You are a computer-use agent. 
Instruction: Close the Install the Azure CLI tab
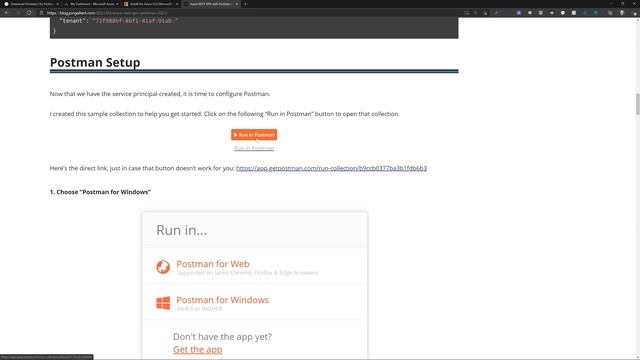coord(177,4)
